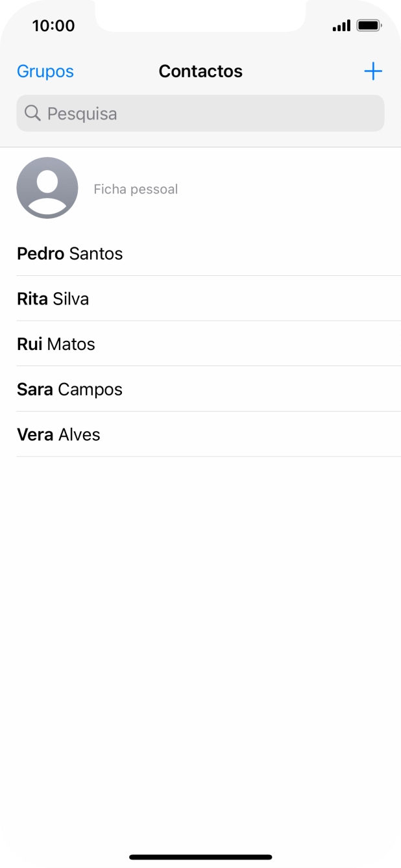The width and height of the screenshot is (401, 868).
Task: Tap the Contactos title header
Action: pos(200,71)
